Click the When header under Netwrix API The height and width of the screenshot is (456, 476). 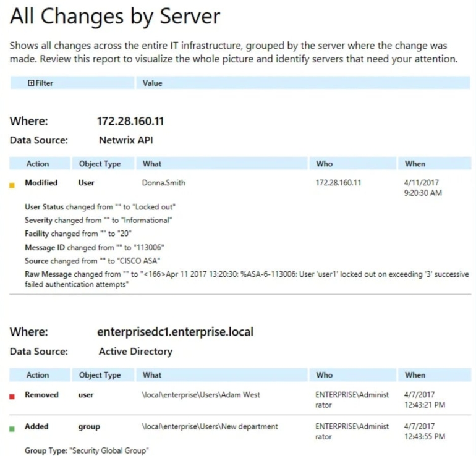435,163
